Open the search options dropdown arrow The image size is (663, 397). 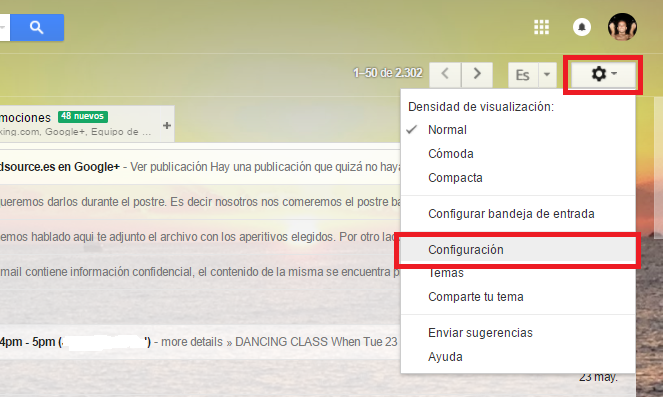(3, 27)
